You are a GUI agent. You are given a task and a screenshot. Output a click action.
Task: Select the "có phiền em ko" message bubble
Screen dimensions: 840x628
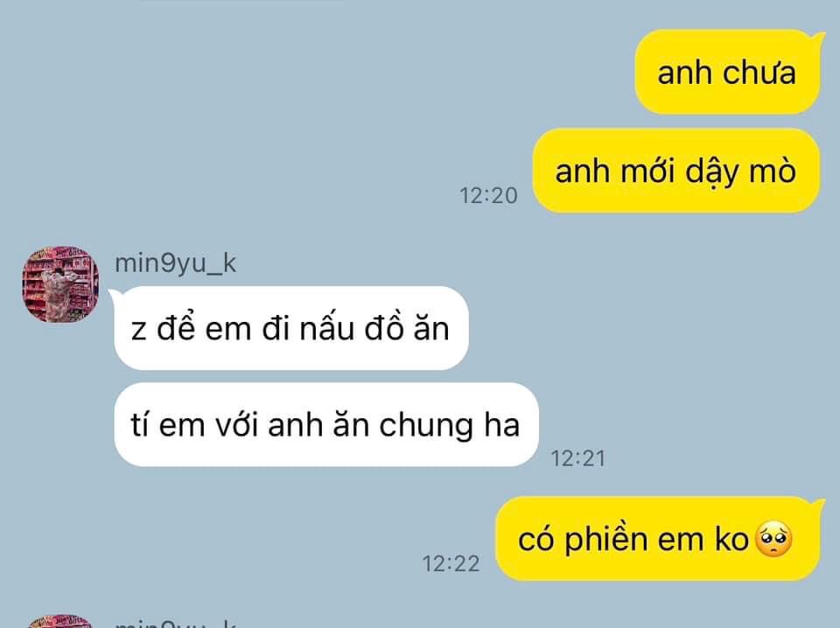(658, 539)
